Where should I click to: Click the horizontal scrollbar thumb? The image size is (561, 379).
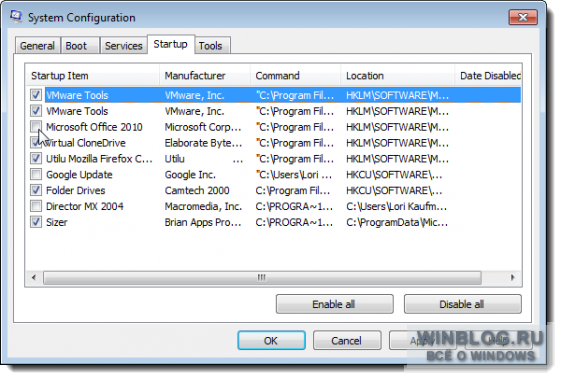pyautogui.click(x=262, y=278)
